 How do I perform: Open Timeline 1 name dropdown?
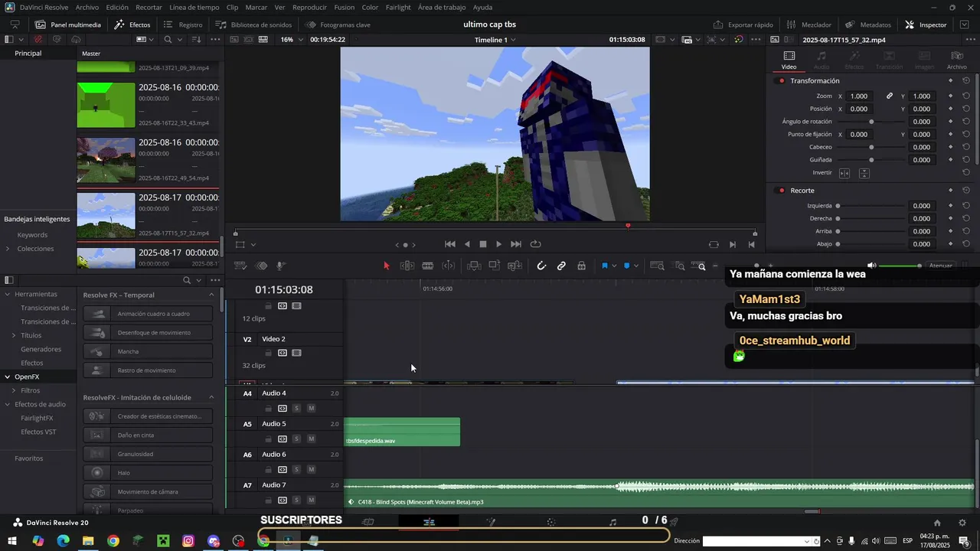(495, 40)
